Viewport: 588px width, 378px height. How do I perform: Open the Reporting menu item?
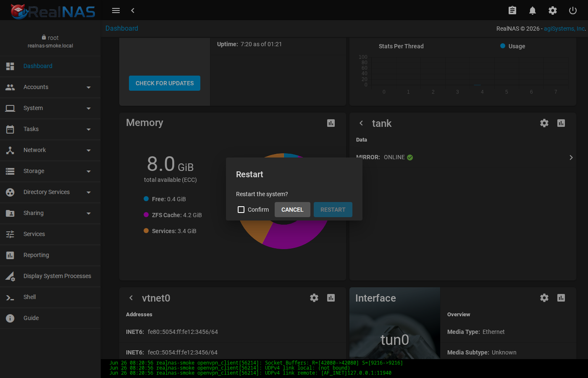(50, 255)
